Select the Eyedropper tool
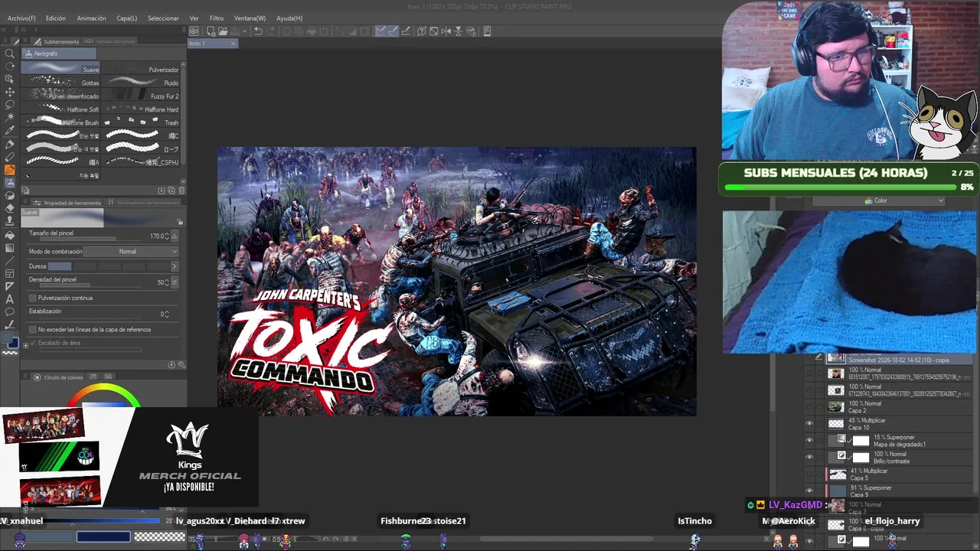Image resolution: width=980 pixels, height=551 pixels. [10, 131]
